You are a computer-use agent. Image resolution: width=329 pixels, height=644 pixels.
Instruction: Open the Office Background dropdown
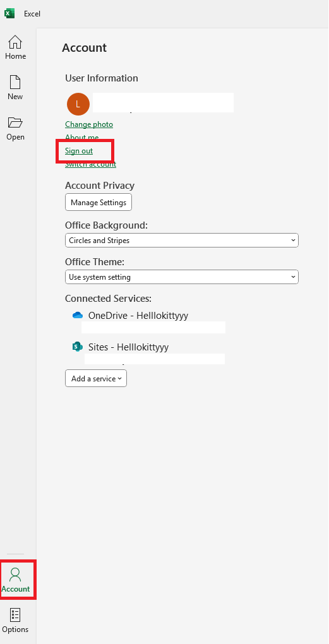pyautogui.click(x=181, y=241)
